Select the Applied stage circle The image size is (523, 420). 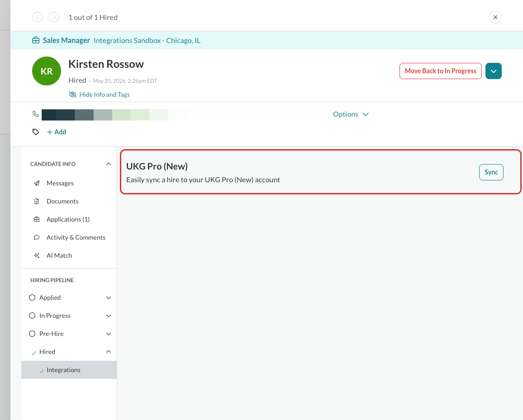pos(32,297)
